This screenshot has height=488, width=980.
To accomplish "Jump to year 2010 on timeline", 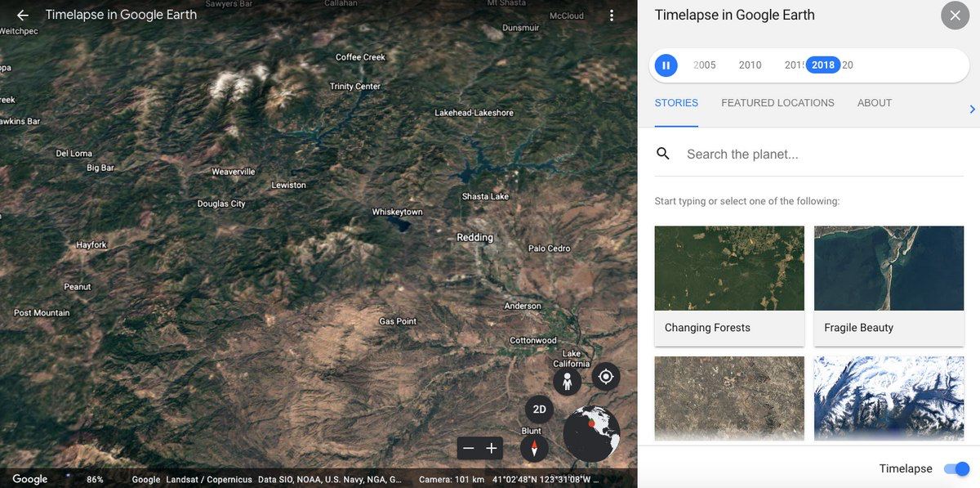I will 750,65.
